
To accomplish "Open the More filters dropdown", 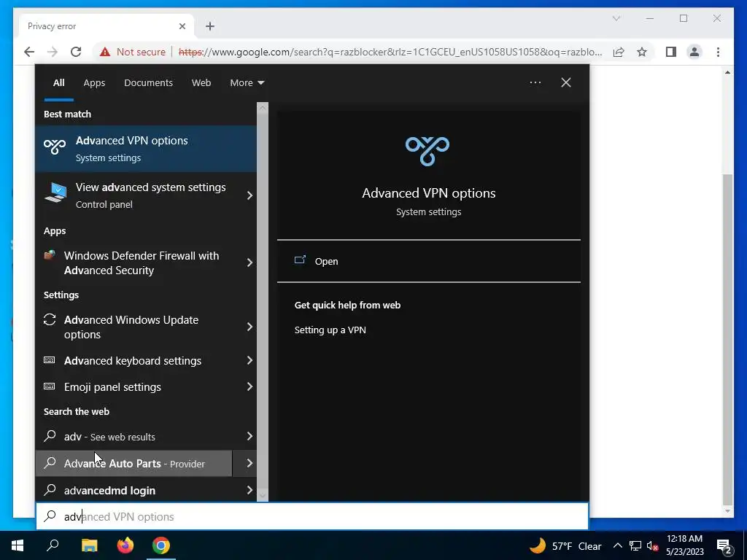I will point(247,83).
